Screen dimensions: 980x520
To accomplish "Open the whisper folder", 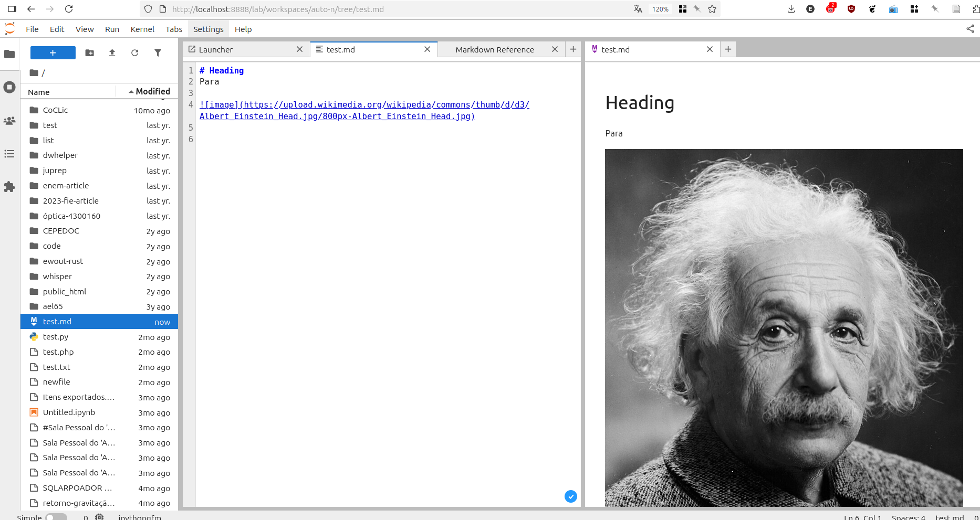I will tap(100, 277).
